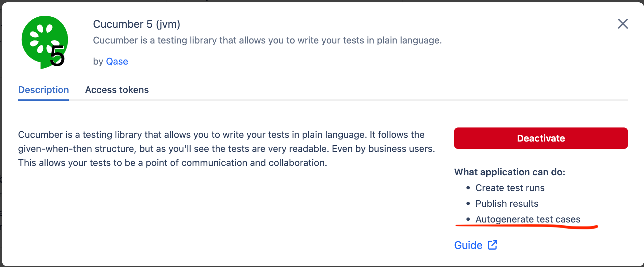
Task: Select the Description tab
Action: pos(43,90)
